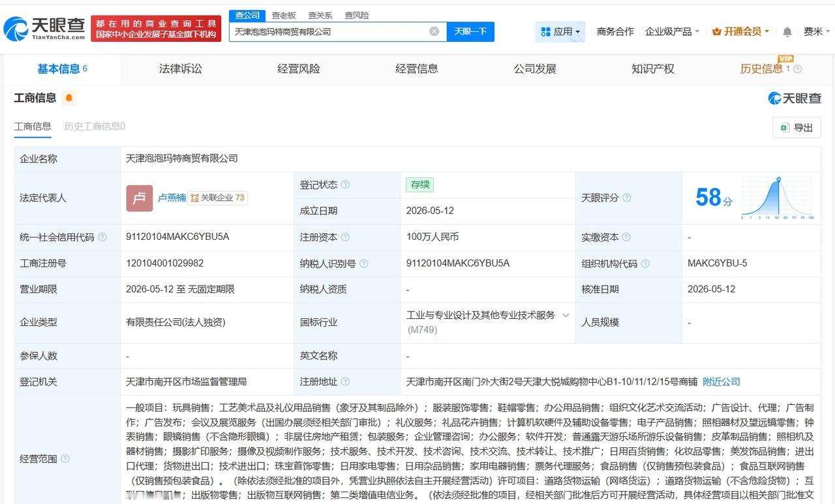This screenshot has height=504, width=835.
Task: Open 卢燕楠 legal representative link
Action: [172, 198]
